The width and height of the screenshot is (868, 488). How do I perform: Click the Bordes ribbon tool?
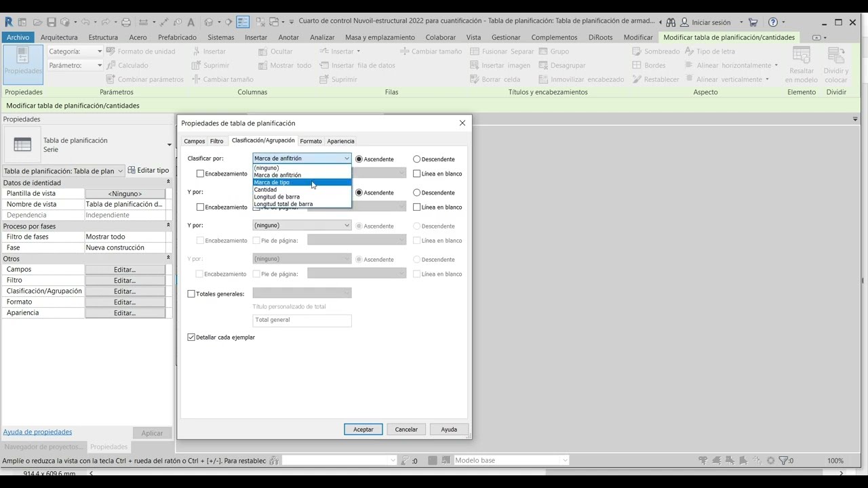(649, 65)
